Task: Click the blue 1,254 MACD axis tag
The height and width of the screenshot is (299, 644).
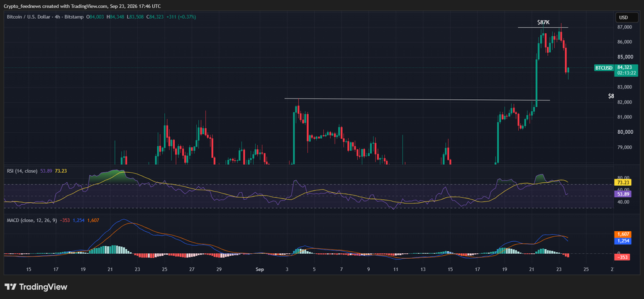Action: (x=622, y=241)
